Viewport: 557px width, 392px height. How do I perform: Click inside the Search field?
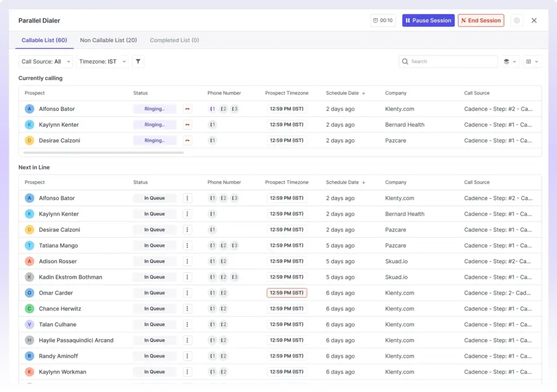(447, 61)
